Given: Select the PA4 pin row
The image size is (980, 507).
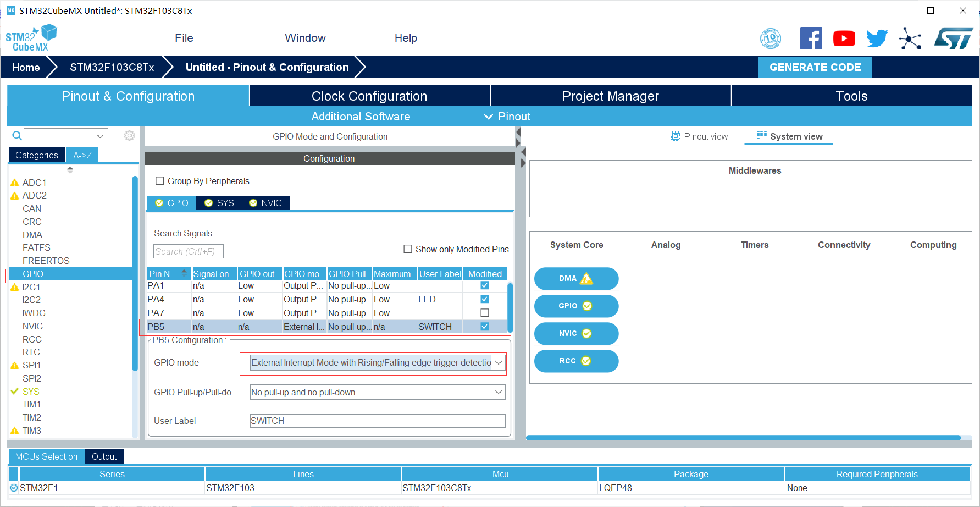Looking at the screenshot, I should (326, 299).
